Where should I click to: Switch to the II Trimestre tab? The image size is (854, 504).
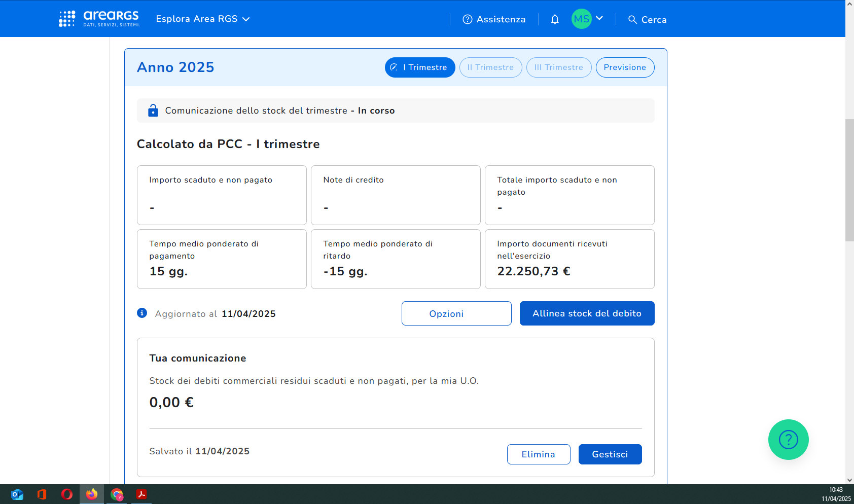490,67
